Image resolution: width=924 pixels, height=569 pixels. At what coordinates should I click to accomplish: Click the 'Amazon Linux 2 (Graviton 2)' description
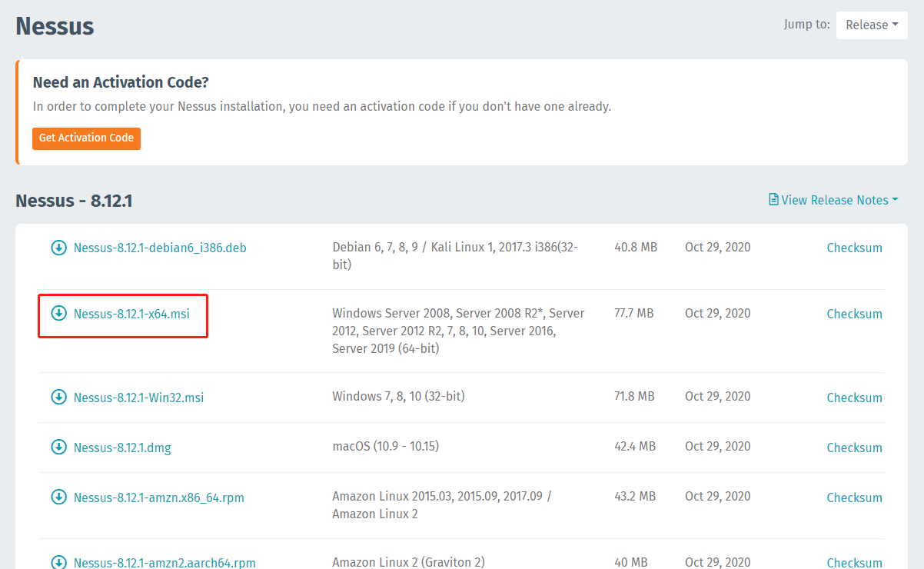coord(408,562)
